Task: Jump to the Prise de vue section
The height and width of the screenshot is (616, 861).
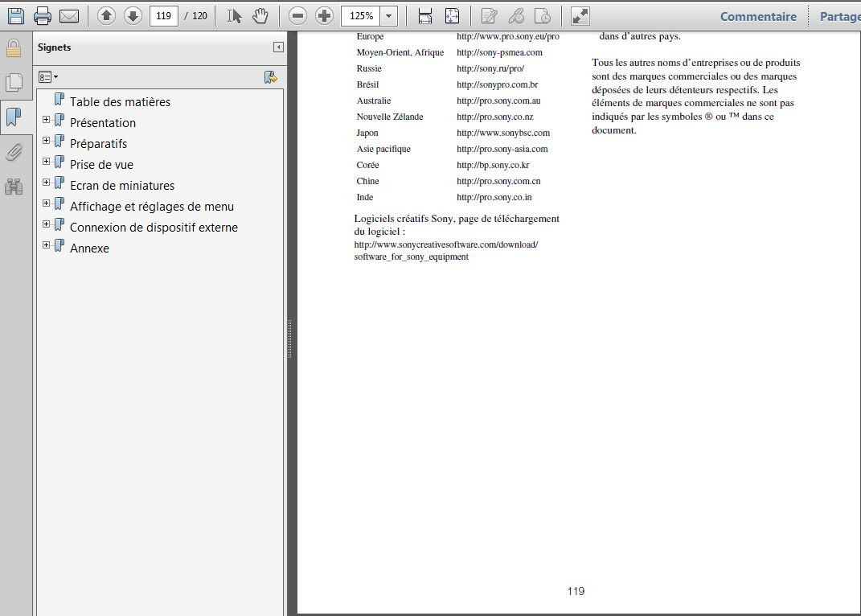Action: click(x=101, y=164)
